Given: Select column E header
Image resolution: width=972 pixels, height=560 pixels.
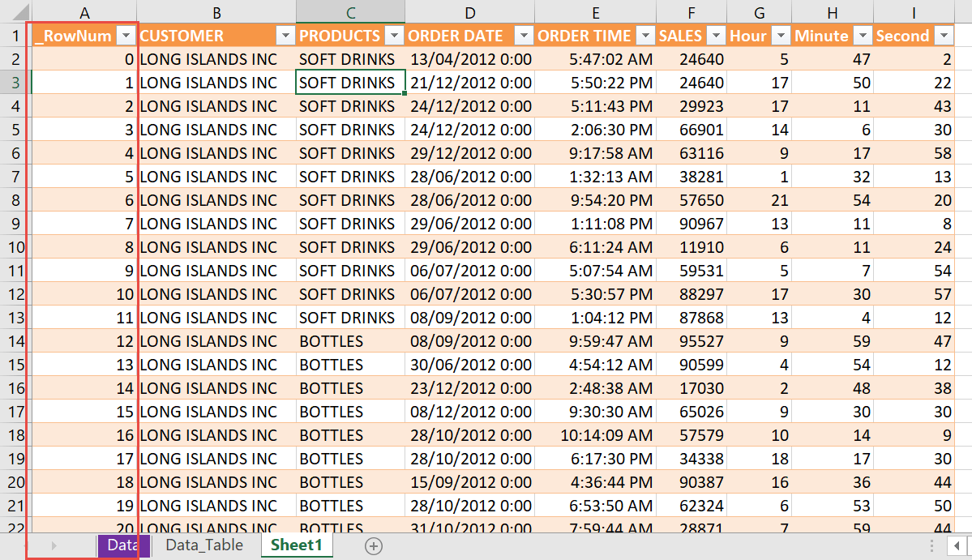Looking at the screenshot, I should (x=595, y=12).
